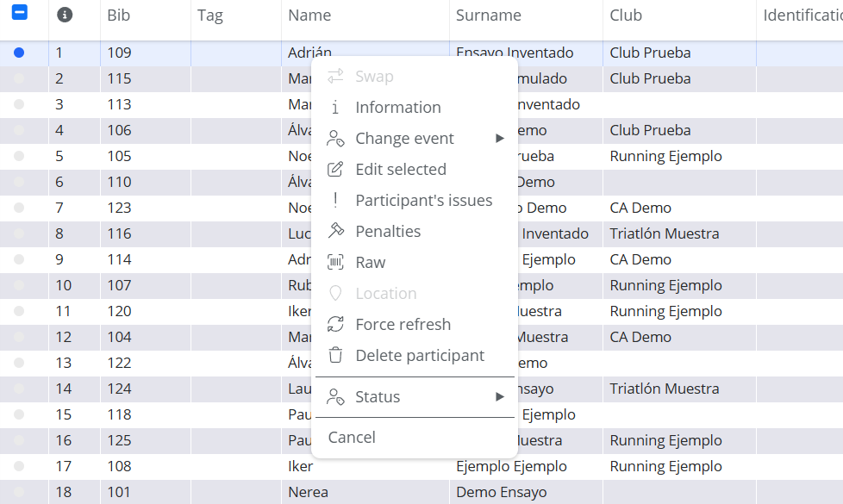Sort by the Bib column header
This screenshot has height=504, width=843.
(x=118, y=15)
